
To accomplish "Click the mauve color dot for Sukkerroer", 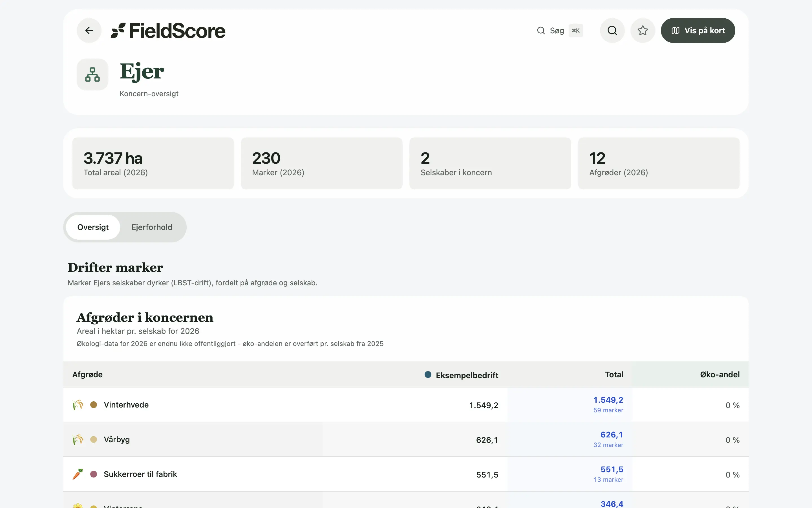I will point(94,474).
